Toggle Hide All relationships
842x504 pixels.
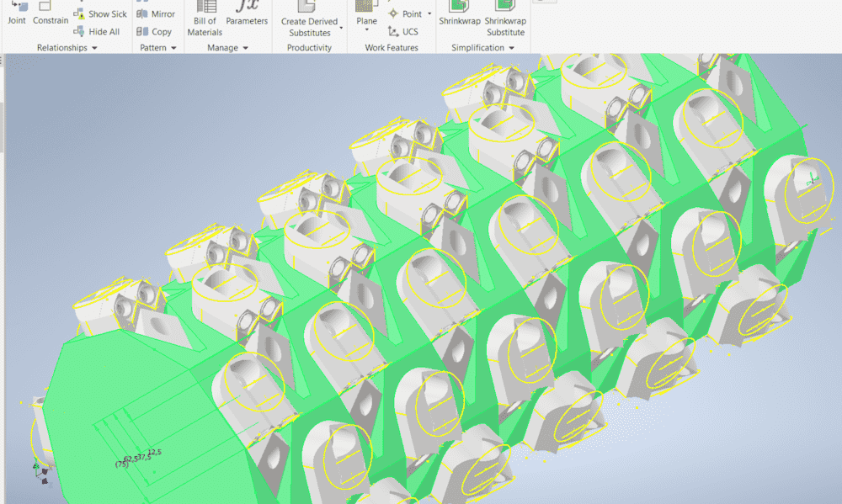coord(99,32)
